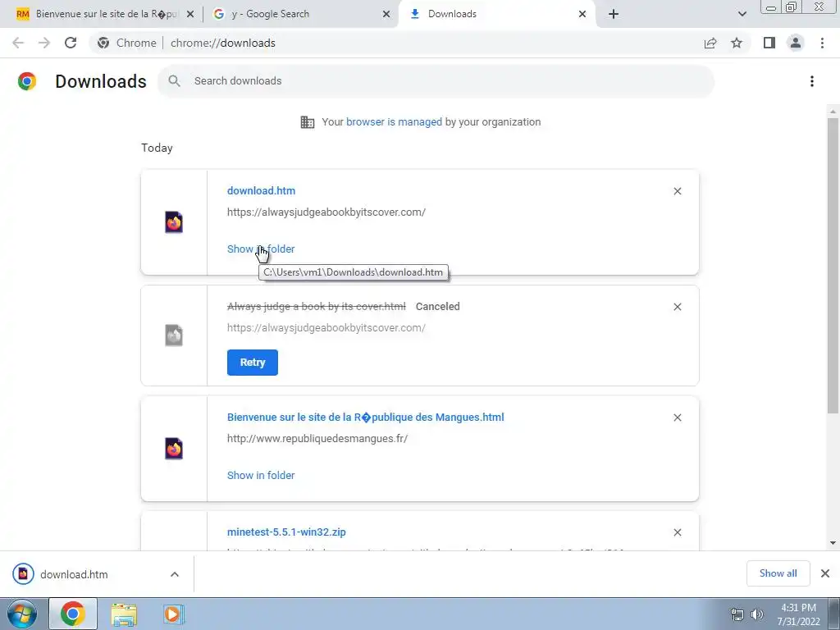Click Show all downloads button
The width and height of the screenshot is (840, 630).
tap(778, 573)
